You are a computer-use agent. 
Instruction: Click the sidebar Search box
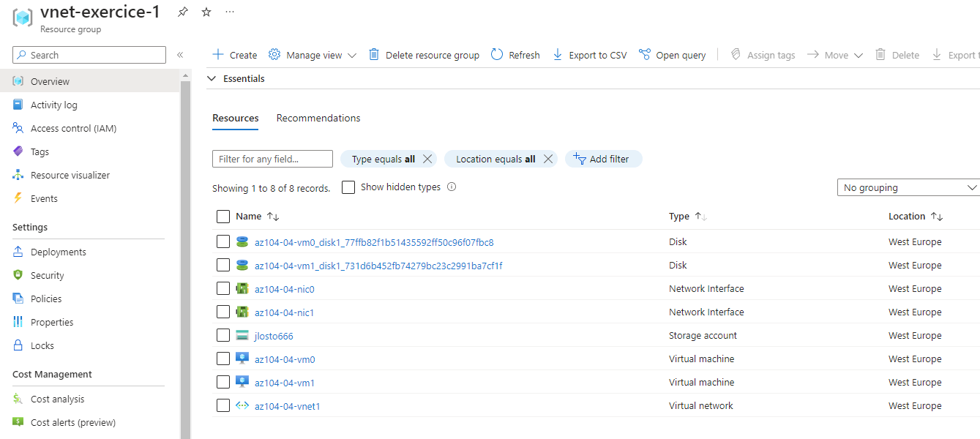click(89, 55)
